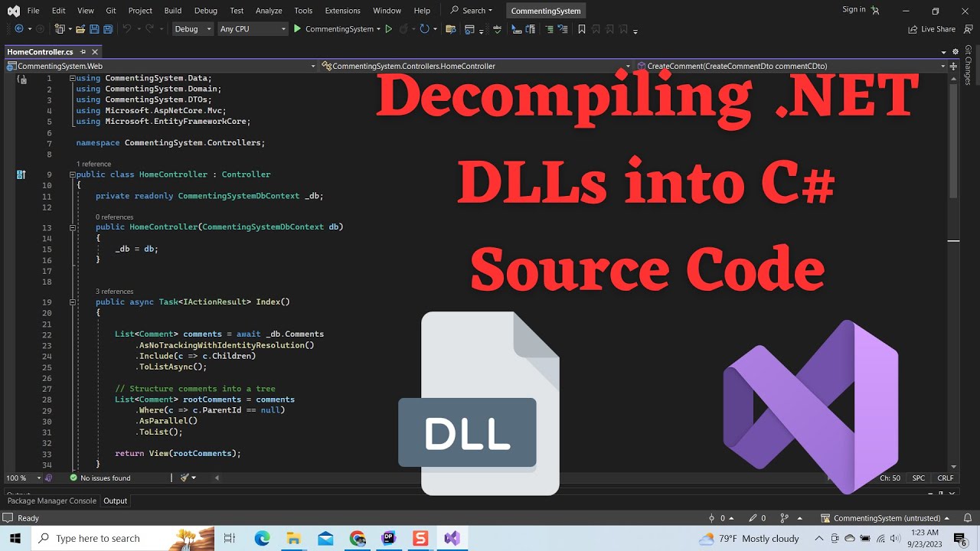Click the Hot Reload flame icon

[404, 29]
